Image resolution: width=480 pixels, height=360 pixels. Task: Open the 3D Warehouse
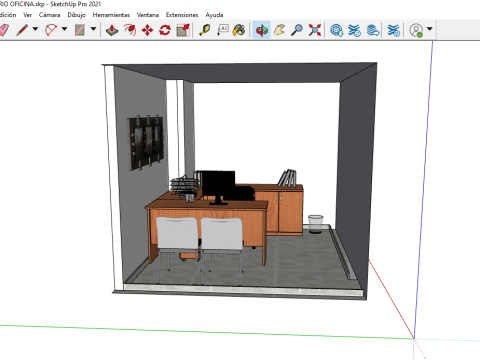337,30
